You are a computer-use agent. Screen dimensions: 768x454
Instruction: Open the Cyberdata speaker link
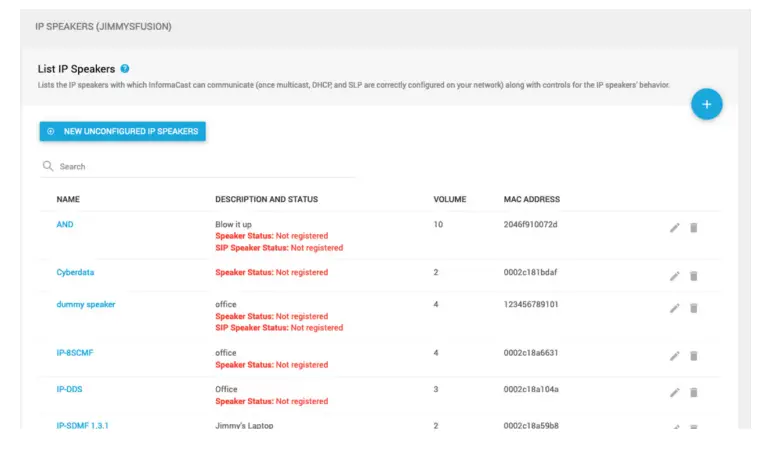(75, 272)
